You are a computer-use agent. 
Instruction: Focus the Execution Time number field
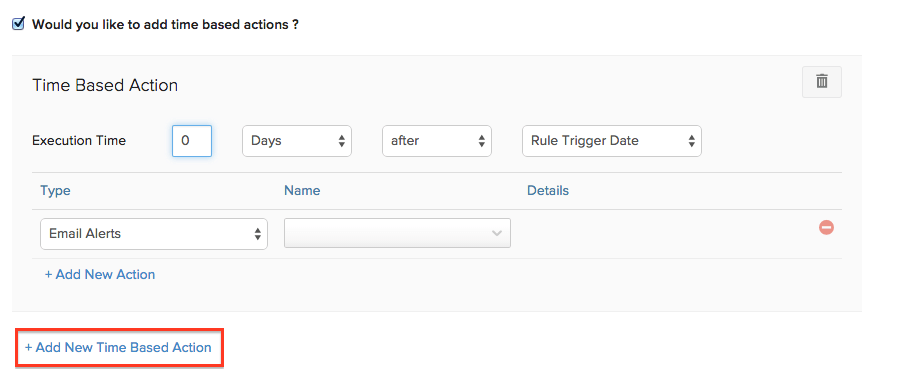tap(192, 141)
